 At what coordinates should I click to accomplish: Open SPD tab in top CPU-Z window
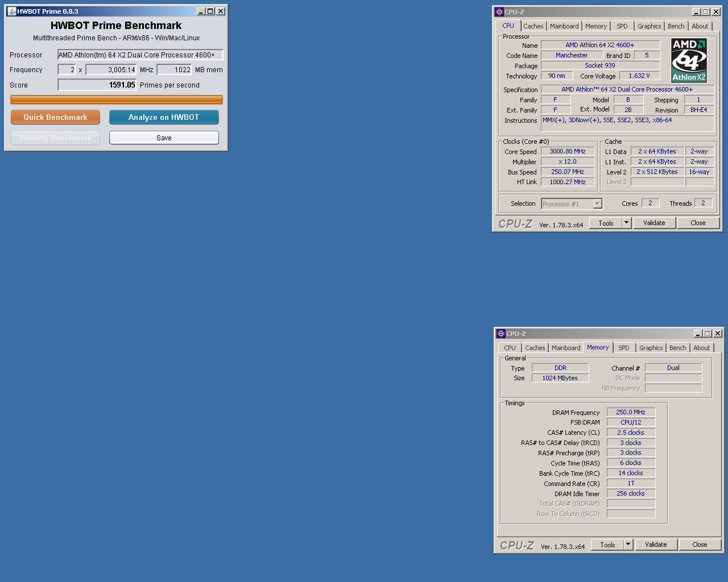coord(622,26)
